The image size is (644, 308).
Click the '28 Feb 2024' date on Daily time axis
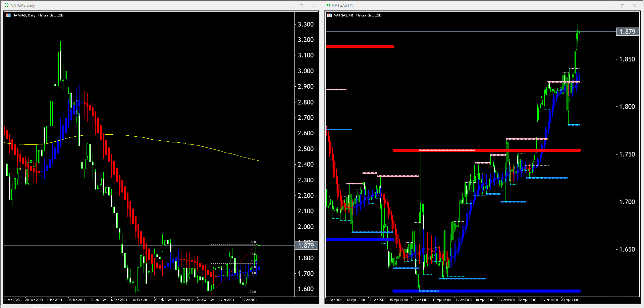(x=163, y=300)
